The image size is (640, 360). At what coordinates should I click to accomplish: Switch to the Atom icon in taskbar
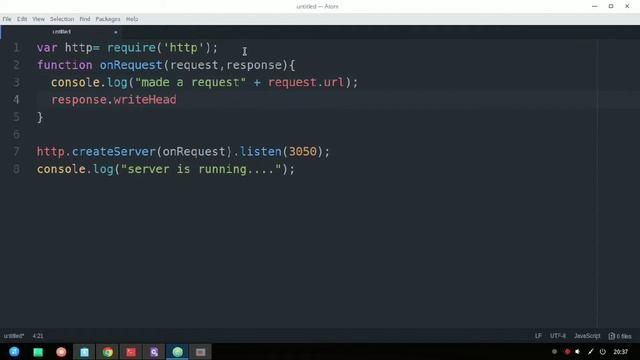point(178,352)
